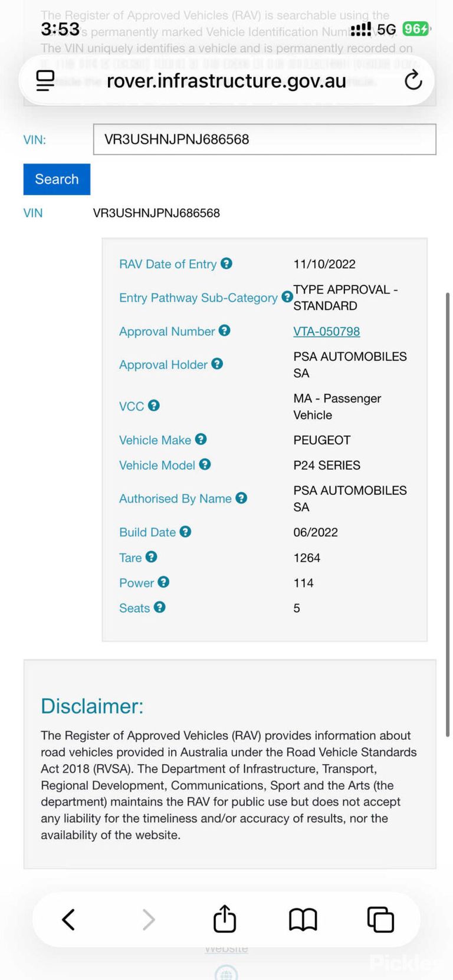The height and width of the screenshot is (980, 453).
Task: Tap the help icon beside Vehicle Make
Action: click(201, 439)
